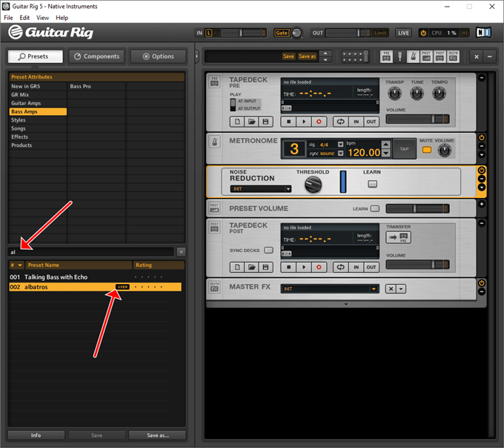Click the save disk icon on Tapedeck Pre
The width and height of the screenshot is (504, 448).
265,122
